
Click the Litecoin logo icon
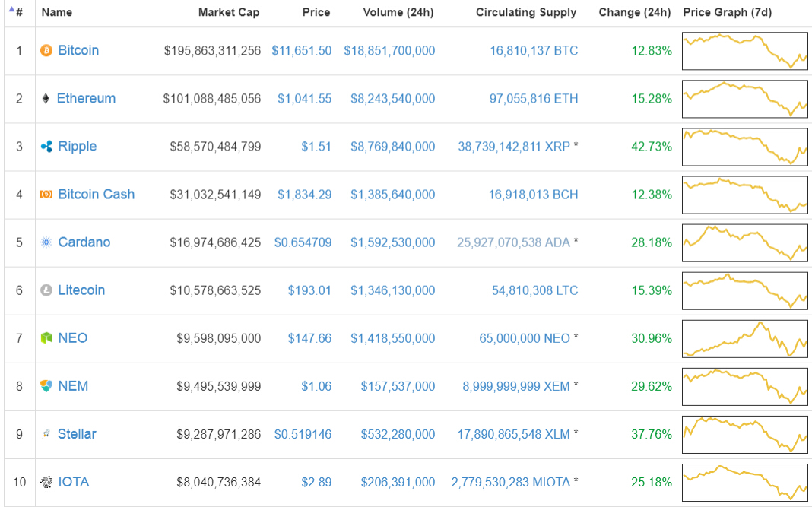(46, 290)
